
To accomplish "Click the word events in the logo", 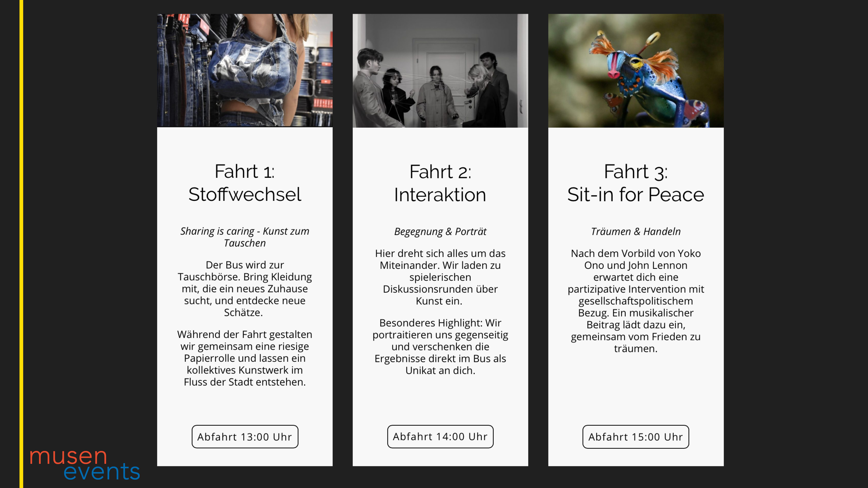I will (102, 472).
